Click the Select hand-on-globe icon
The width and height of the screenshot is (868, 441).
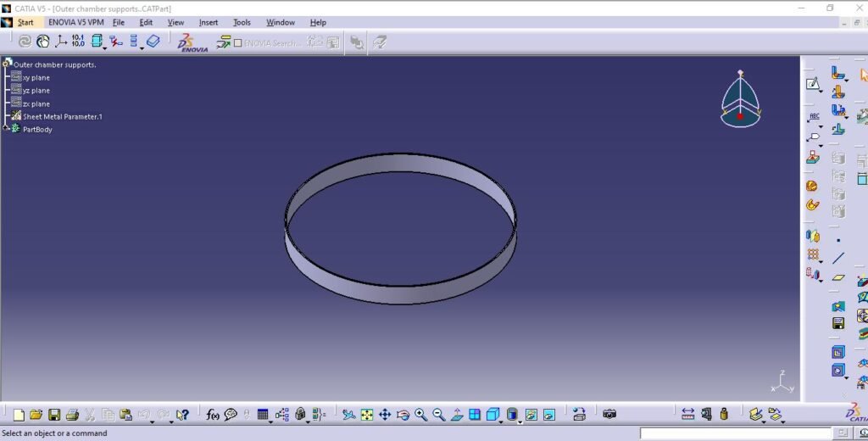coord(42,42)
